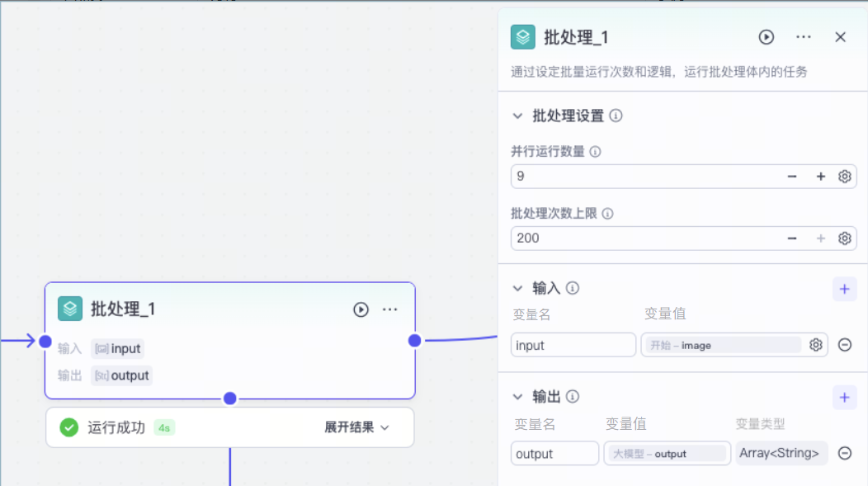
Task: Collapse the 批处理设置 section
Action: pyautogui.click(x=517, y=116)
